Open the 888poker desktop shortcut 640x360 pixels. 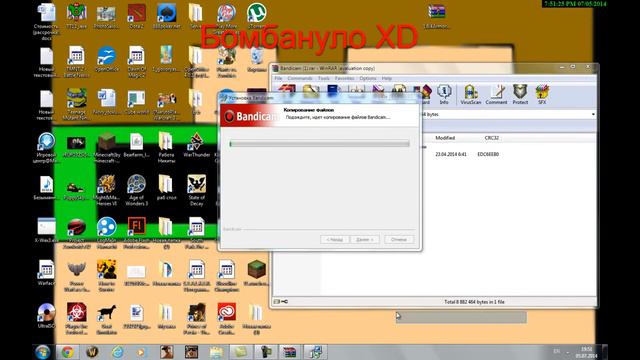167,16
